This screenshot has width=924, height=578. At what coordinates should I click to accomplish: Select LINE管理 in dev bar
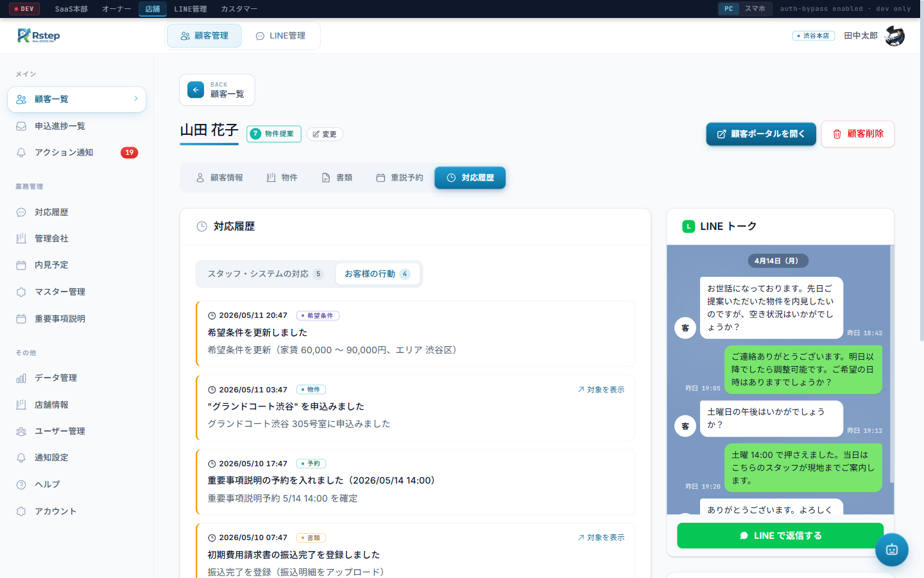(191, 9)
